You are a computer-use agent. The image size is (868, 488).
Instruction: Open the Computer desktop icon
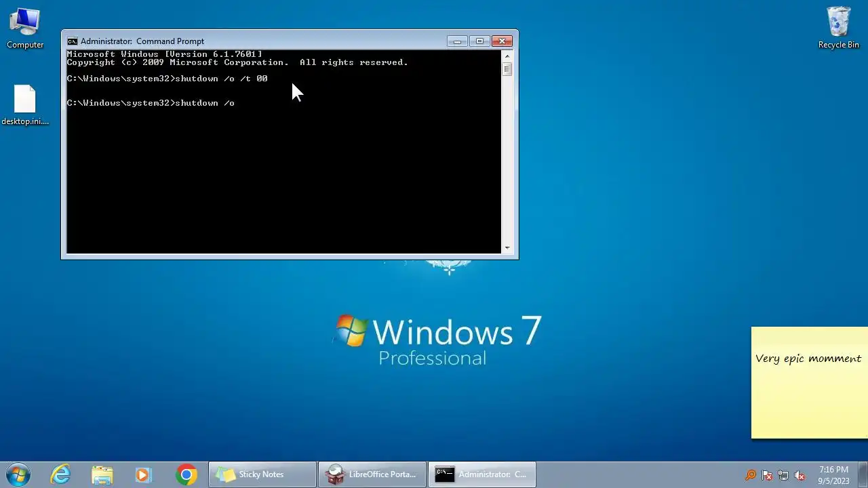[x=25, y=28]
